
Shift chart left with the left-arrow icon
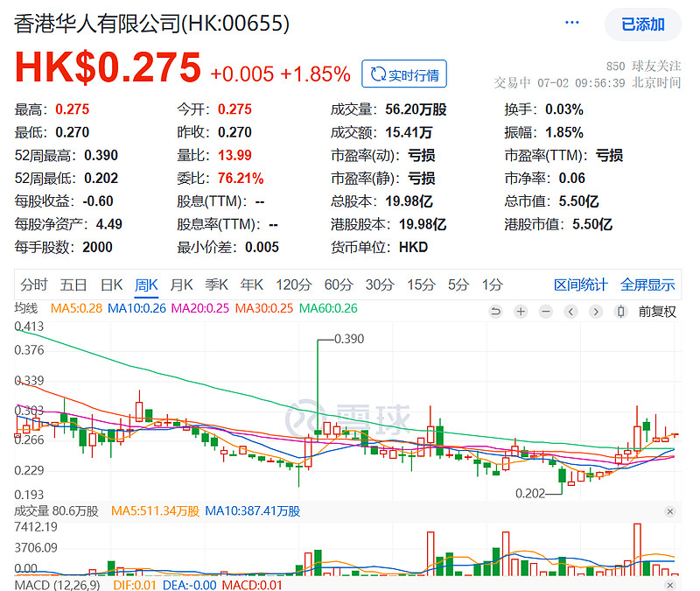click(x=570, y=311)
